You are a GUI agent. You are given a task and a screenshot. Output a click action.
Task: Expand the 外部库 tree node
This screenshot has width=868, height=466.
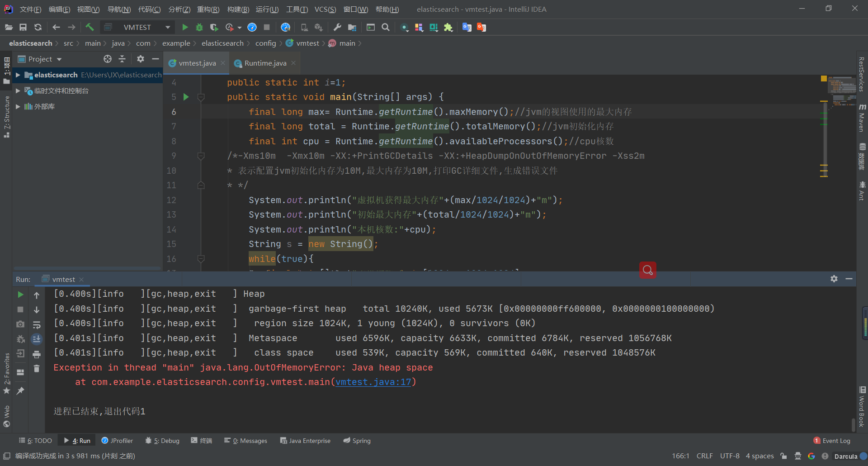coord(18,106)
